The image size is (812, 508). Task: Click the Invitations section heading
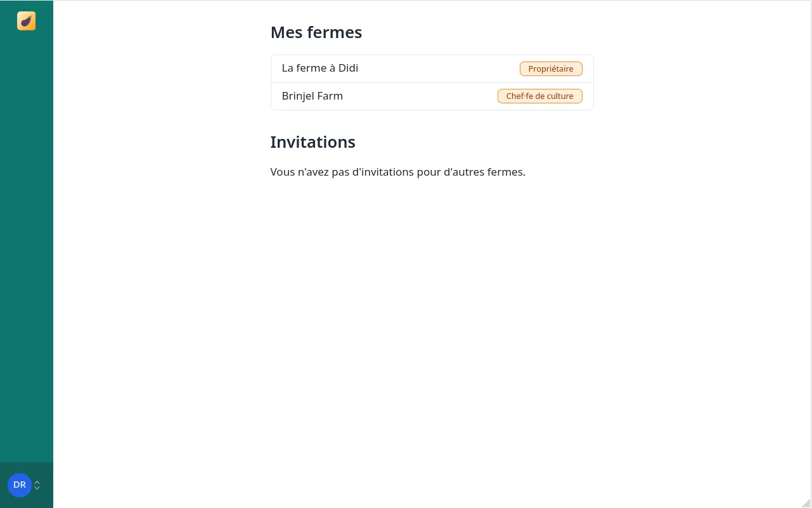[313, 141]
